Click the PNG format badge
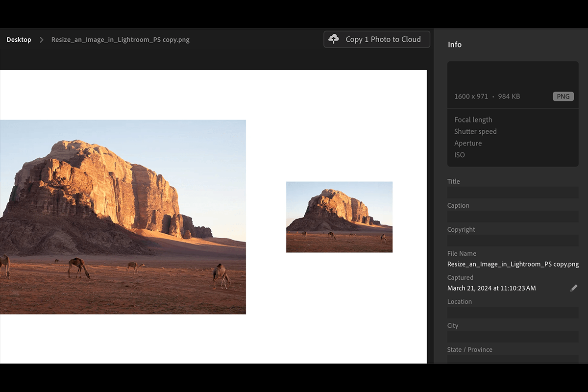Image resolution: width=588 pixels, height=392 pixels. (563, 96)
